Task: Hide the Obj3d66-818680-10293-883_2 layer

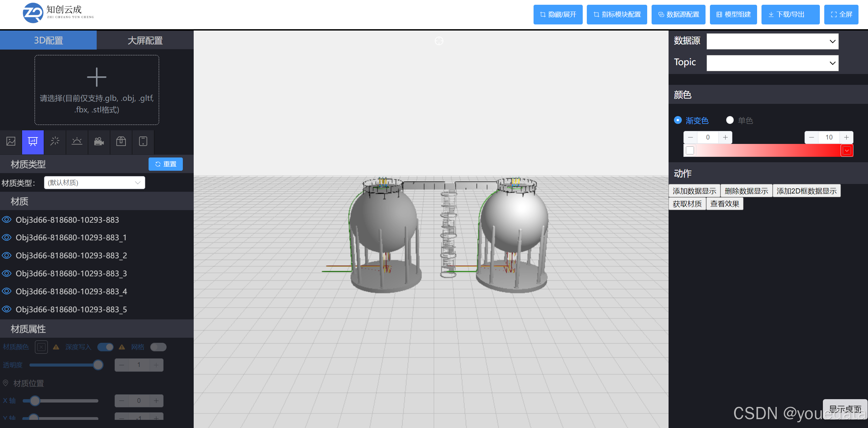Action: tap(6, 255)
